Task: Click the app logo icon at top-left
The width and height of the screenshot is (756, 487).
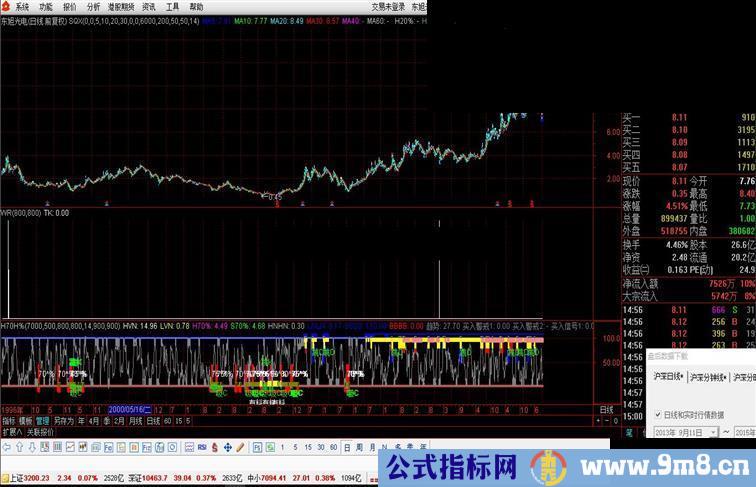Action: [6, 6]
